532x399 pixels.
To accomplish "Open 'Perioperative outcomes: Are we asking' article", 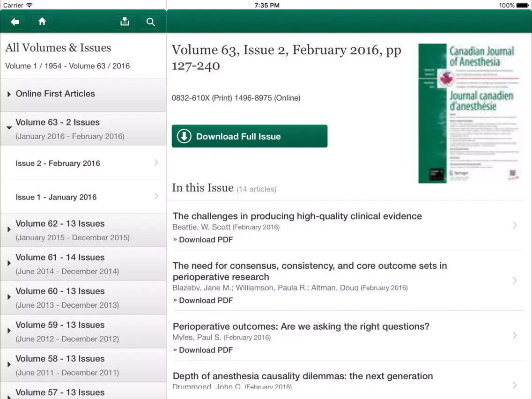I will click(301, 326).
